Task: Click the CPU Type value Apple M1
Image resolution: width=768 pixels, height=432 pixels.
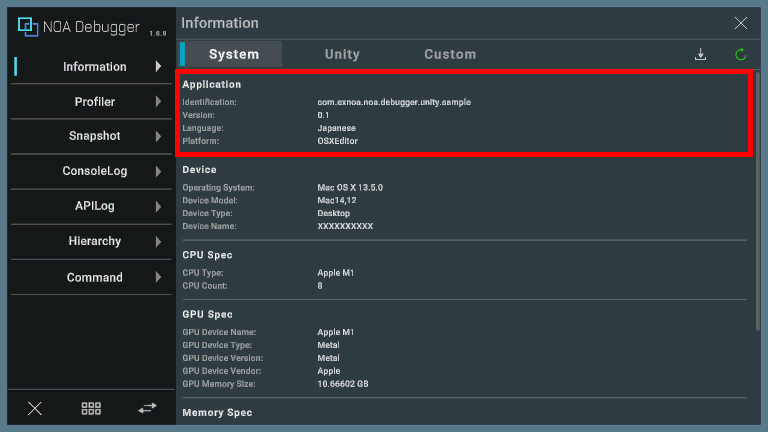Action: click(336, 273)
